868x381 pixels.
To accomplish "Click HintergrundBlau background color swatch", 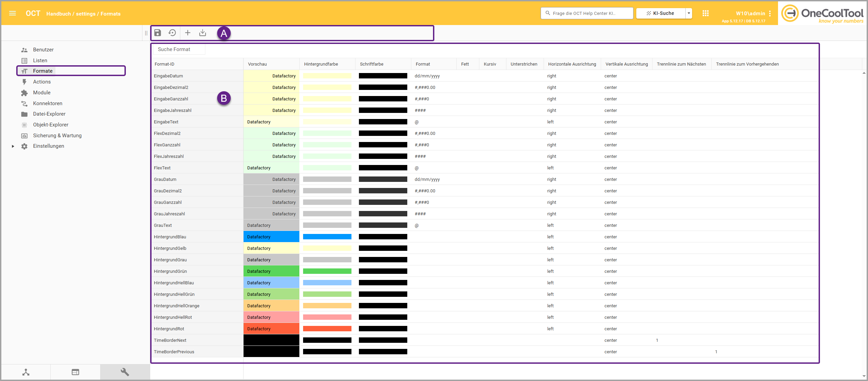I will pos(327,237).
